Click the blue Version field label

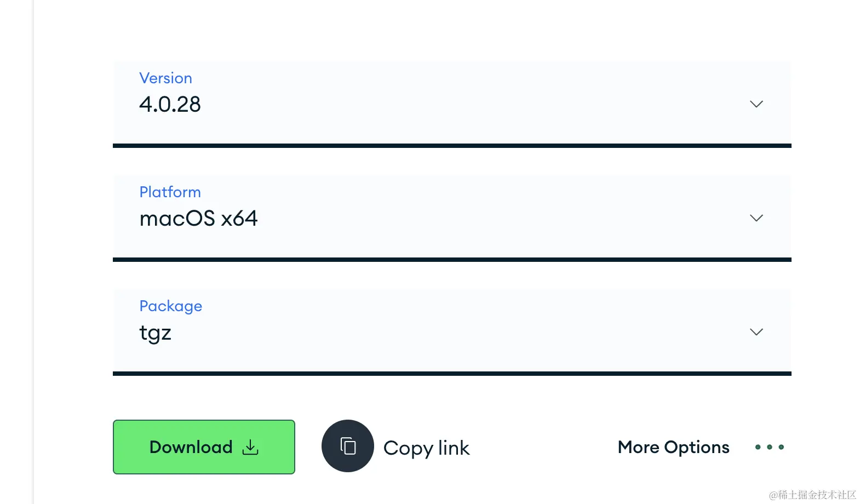pyautogui.click(x=165, y=78)
